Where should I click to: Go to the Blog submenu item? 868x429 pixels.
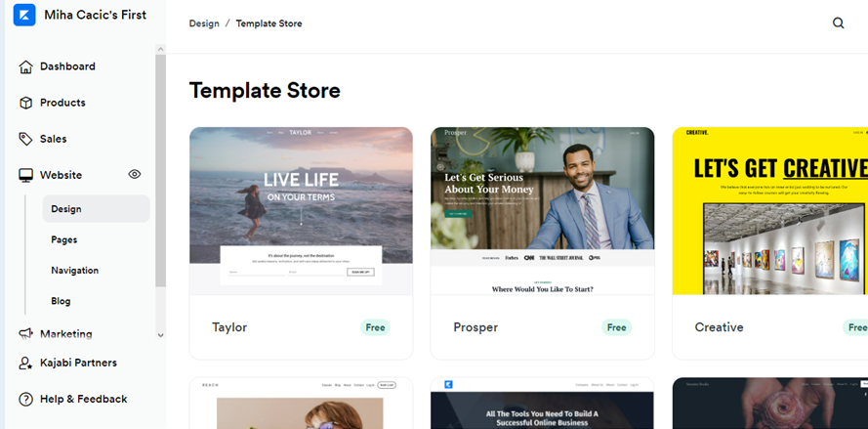click(x=61, y=301)
